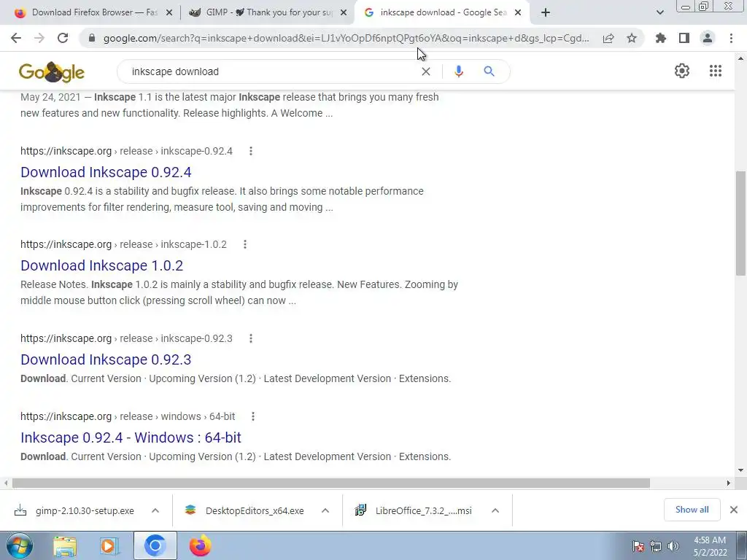747x560 pixels.
Task: Click the inkscape.org inkscape-0.92.4 URL text
Action: coord(126,151)
